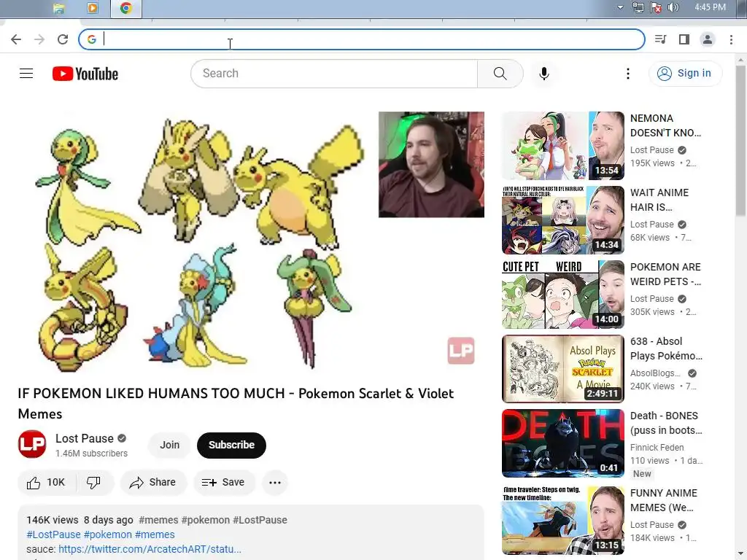This screenshot has width=747, height=560.
Task: Click the video title 'IF POKEMON LIKED HUMANS TOO MUCH'
Action: [x=236, y=403]
